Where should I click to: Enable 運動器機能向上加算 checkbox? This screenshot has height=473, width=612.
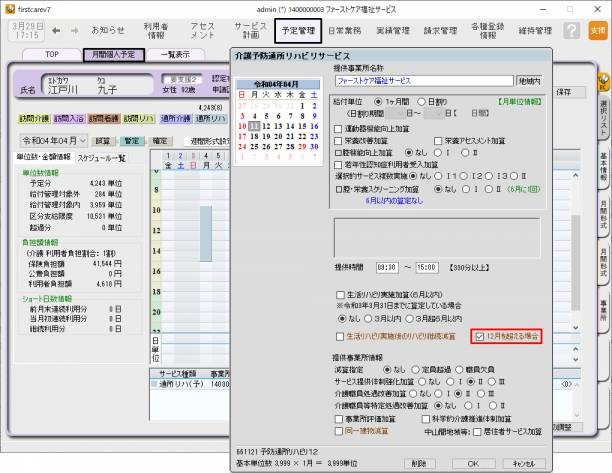coord(337,130)
